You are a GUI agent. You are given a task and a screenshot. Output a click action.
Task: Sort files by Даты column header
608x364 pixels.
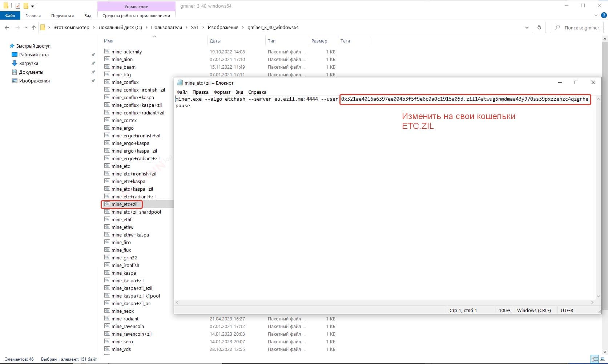click(x=215, y=41)
